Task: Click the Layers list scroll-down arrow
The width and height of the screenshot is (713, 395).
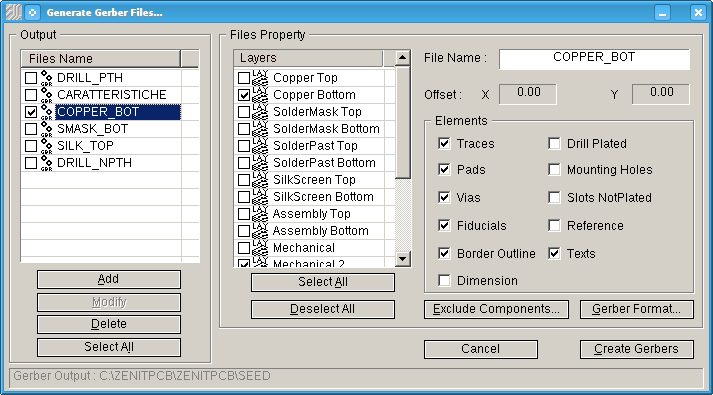Action: pyautogui.click(x=402, y=259)
